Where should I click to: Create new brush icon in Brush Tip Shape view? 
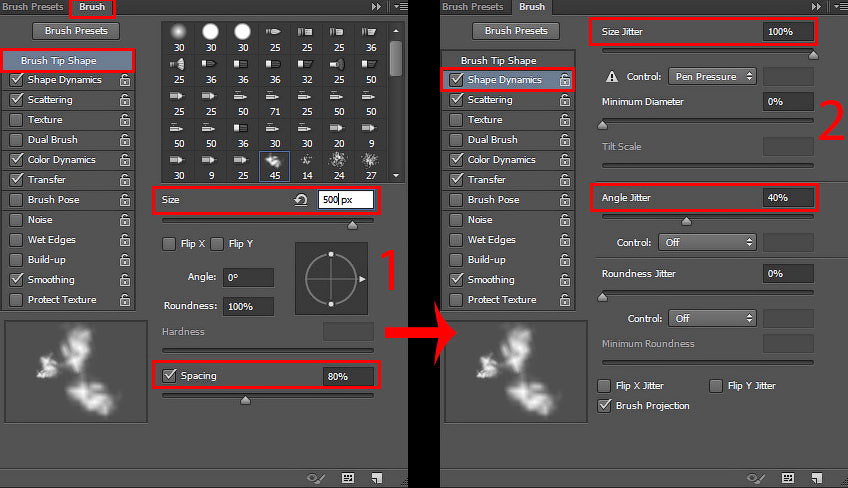pyautogui.click(x=377, y=478)
